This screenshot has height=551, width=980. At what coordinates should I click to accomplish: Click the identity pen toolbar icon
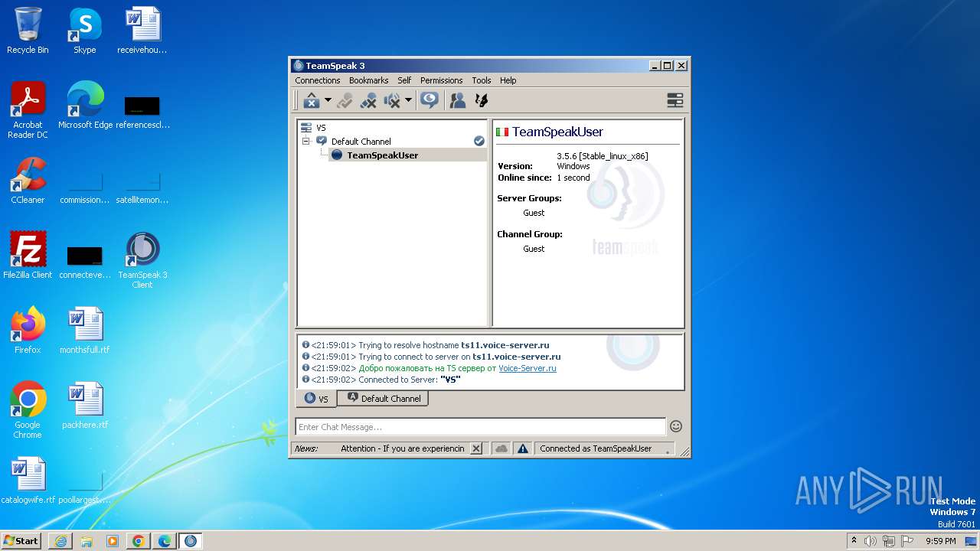coord(482,100)
